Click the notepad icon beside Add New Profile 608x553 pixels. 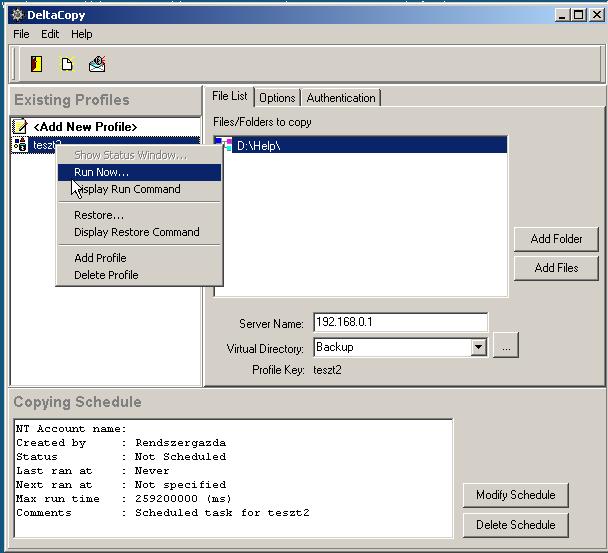click(x=20, y=126)
